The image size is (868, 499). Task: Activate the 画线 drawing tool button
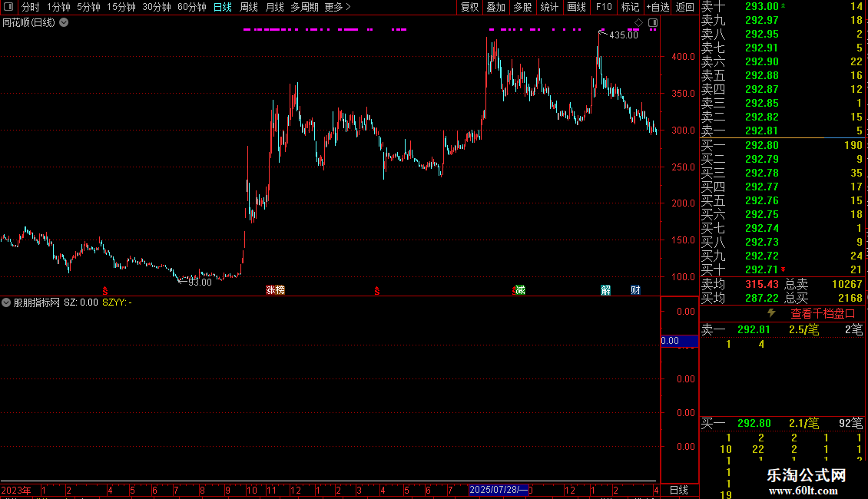click(576, 7)
